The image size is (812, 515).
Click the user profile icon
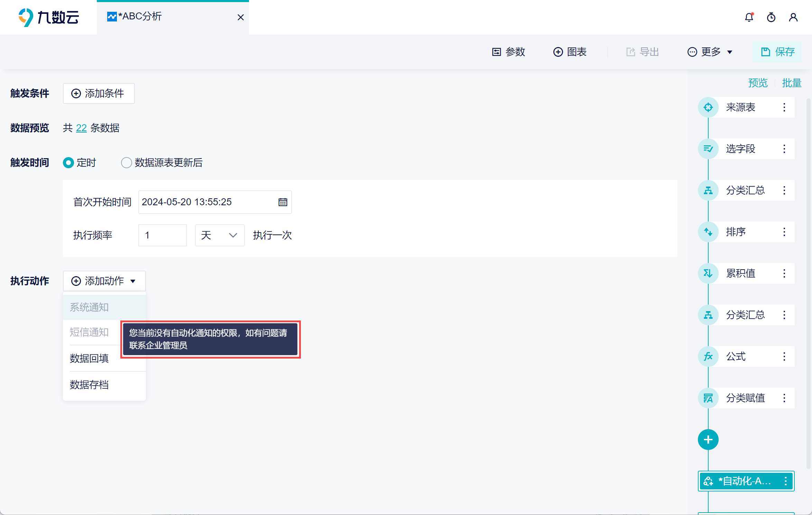(793, 17)
